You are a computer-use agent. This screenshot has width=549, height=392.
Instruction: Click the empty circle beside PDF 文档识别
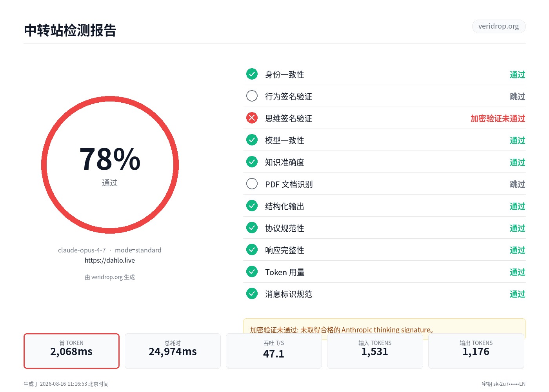point(252,184)
